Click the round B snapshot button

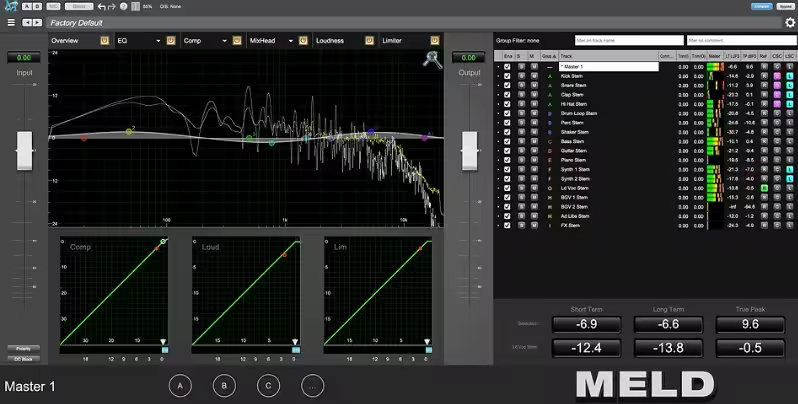224,385
